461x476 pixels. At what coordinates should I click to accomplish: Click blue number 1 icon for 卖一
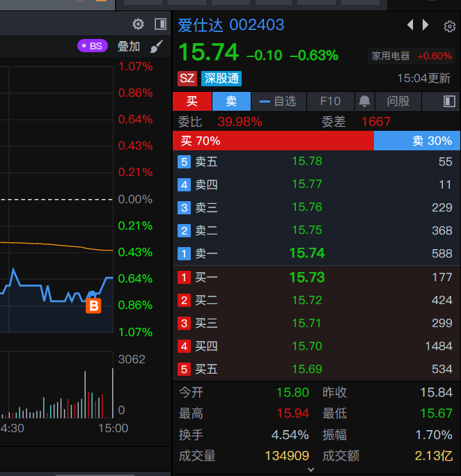point(184,253)
